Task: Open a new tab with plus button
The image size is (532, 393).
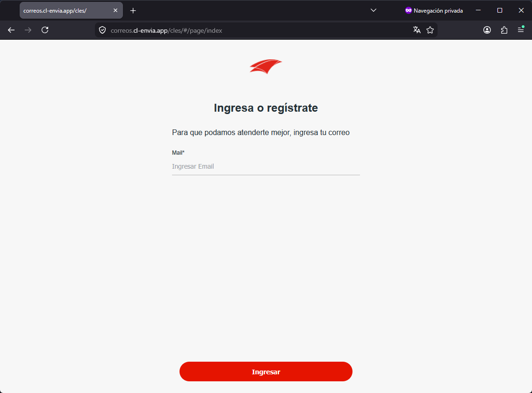Action: pyautogui.click(x=133, y=10)
